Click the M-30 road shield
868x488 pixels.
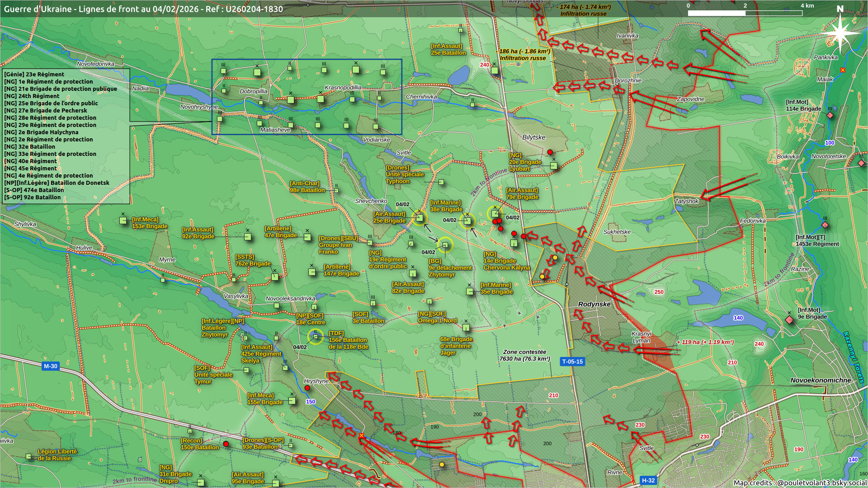pos(50,366)
